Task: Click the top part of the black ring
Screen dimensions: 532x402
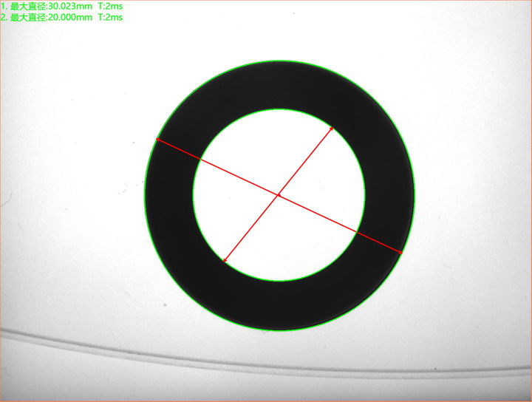Action: 279,85
